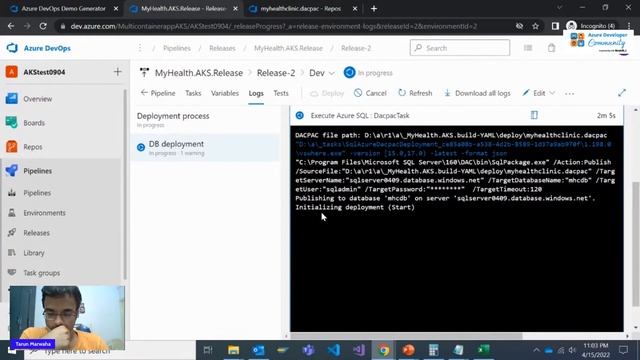Open Repos in the sidebar
Image resolution: width=640 pixels, height=360 pixels.
pyautogui.click(x=33, y=147)
